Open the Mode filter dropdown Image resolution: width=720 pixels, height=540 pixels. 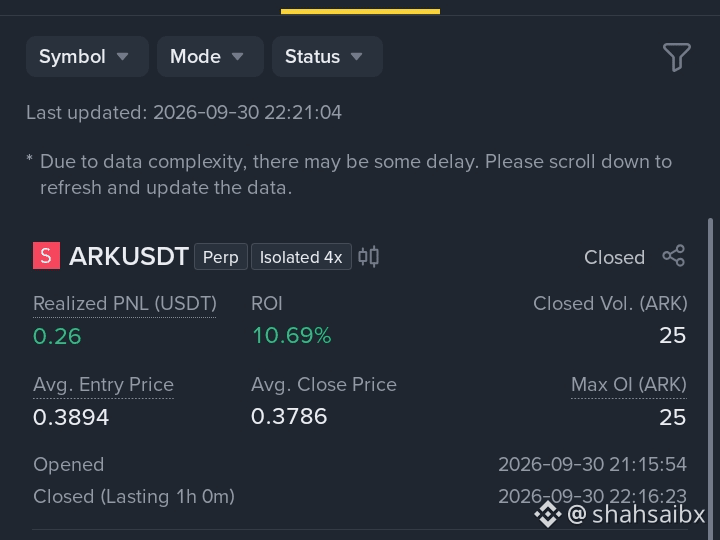[x=210, y=56]
